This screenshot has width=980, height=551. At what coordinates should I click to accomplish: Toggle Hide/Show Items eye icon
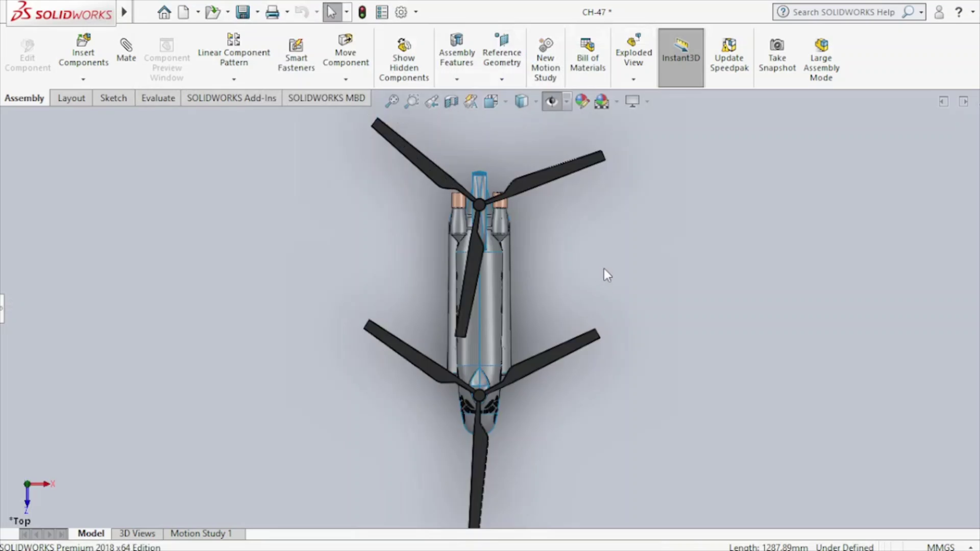click(551, 101)
